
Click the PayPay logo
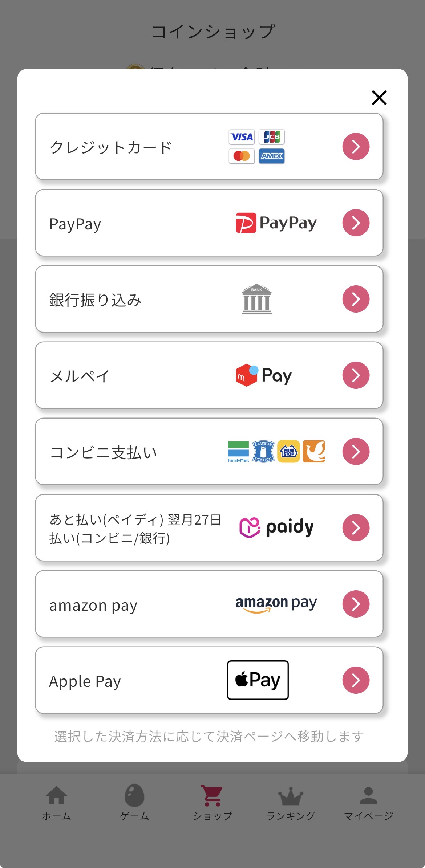click(276, 223)
